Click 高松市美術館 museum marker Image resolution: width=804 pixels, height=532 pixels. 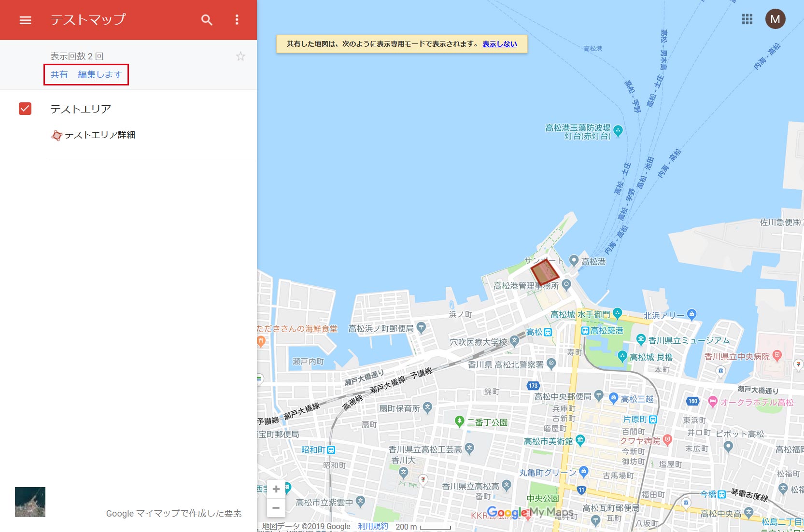point(580,440)
